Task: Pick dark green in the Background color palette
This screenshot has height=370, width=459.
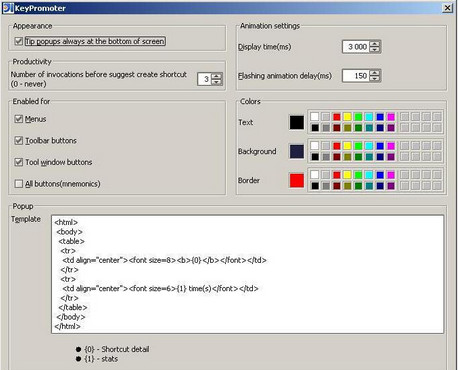Action: [358, 157]
